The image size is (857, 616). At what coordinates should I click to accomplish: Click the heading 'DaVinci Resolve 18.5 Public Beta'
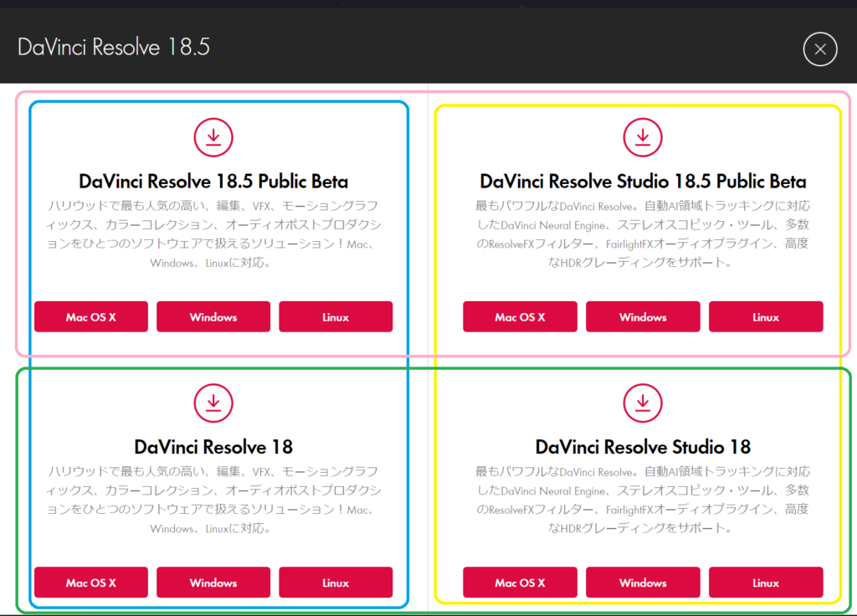tap(213, 182)
